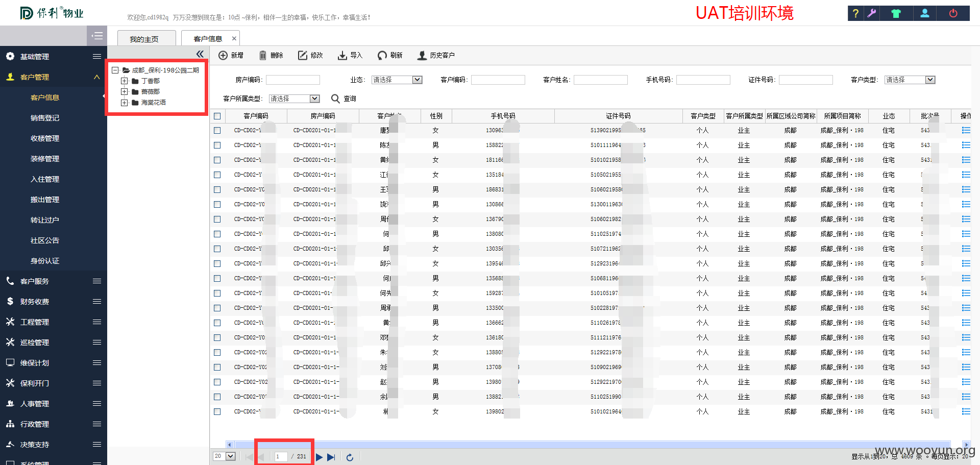This screenshot has width=980, height=465.
Task: Open the wrench settings icon
Action: [872, 13]
